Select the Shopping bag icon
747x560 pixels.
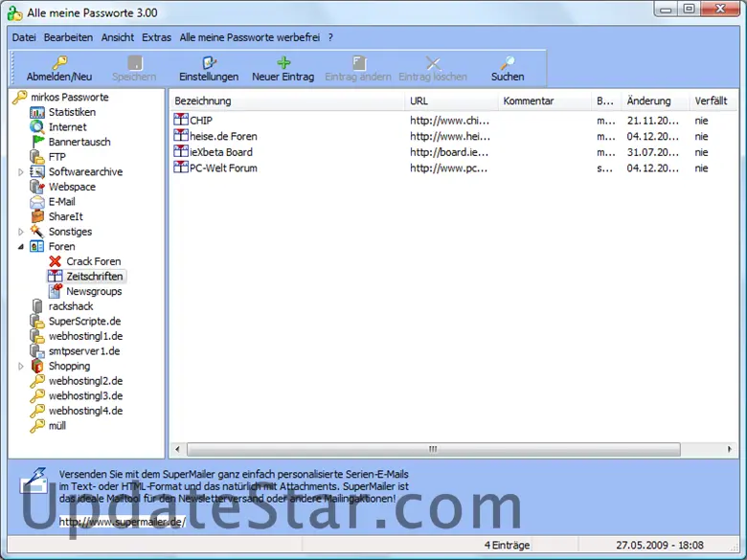click(x=37, y=366)
